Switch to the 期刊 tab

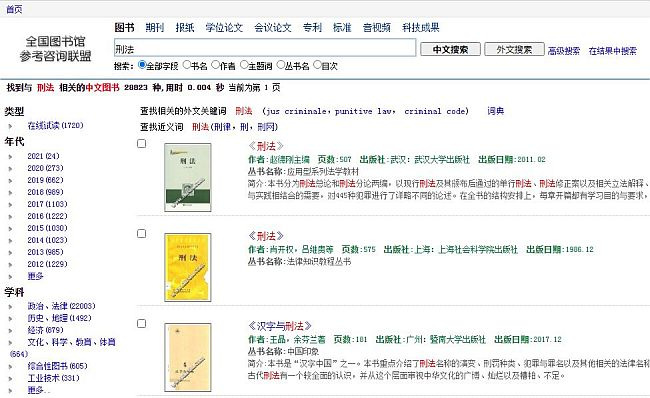pyautogui.click(x=155, y=28)
